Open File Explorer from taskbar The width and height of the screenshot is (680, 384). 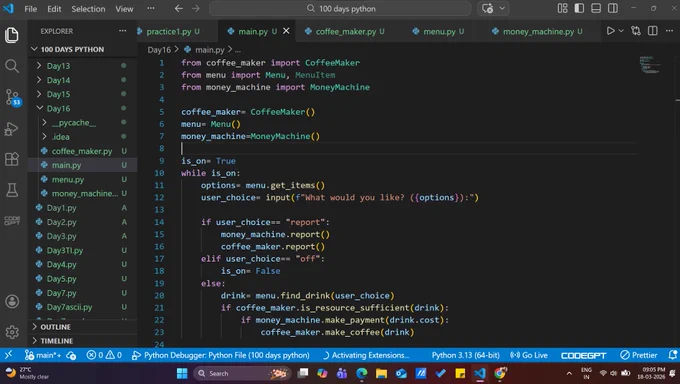point(381,373)
